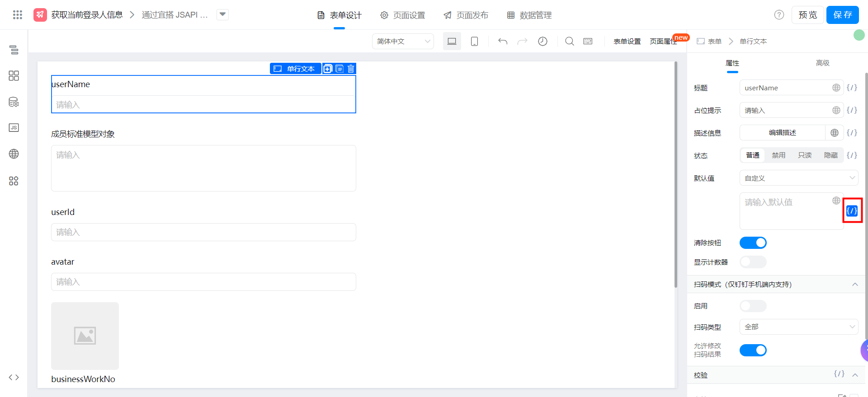Open the source code view icon

[14, 377]
